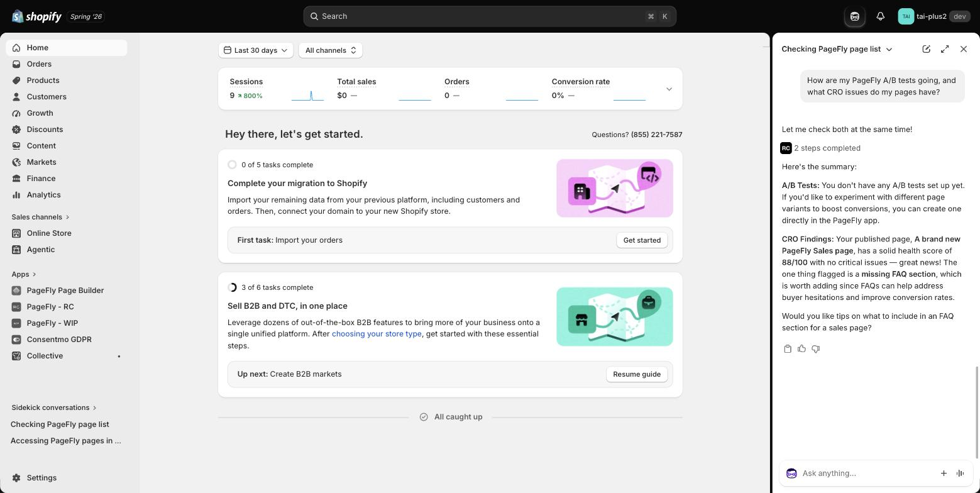
Task: Expand the metrics card chevron
Action: point(669,89)
